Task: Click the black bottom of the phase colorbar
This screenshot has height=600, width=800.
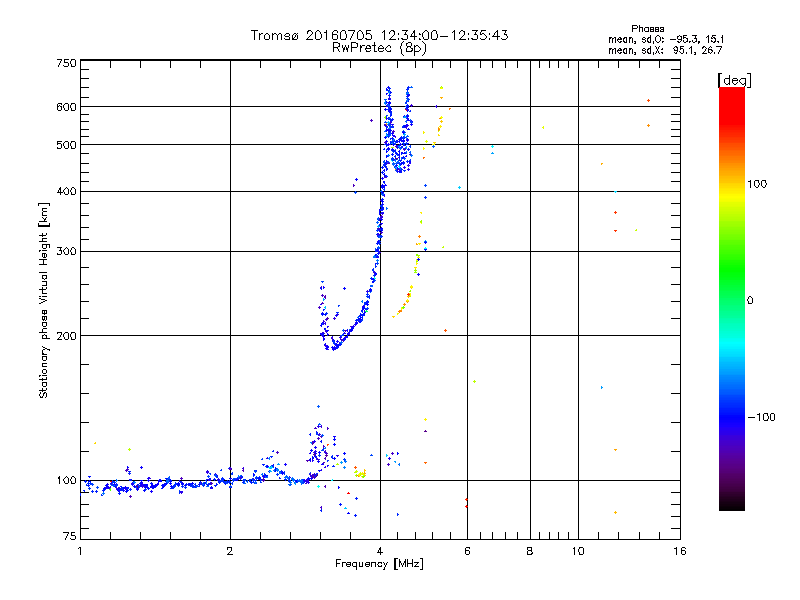Action: pyautogui.click(x=732, y=503)
